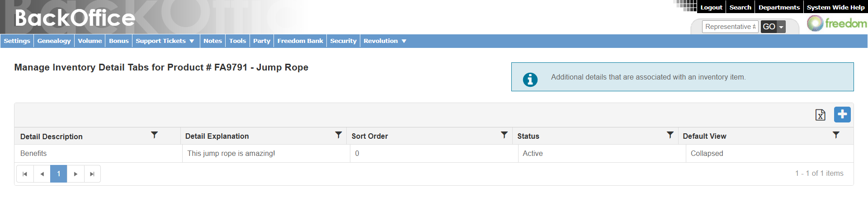Select page 1 in the pager

[x=59, y=174]
